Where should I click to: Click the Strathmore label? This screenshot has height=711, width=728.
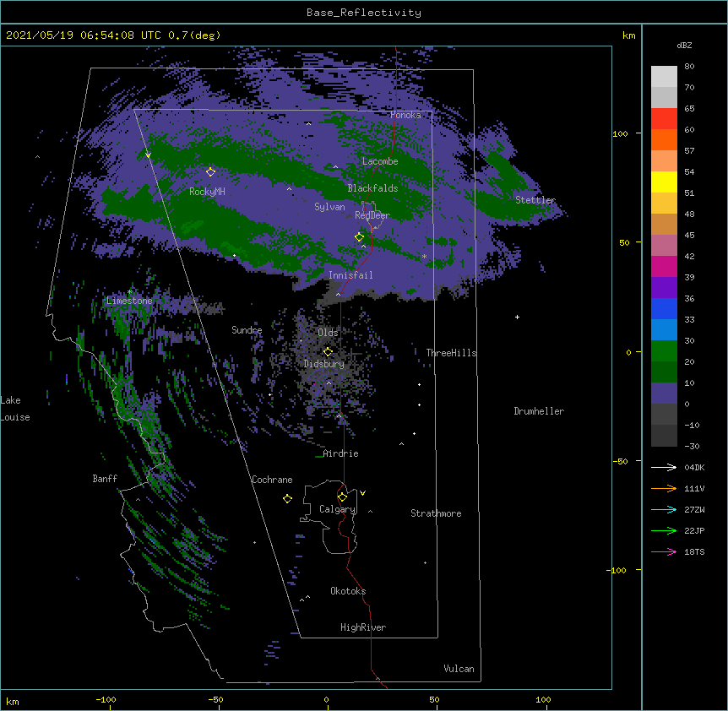click(436, 513)
